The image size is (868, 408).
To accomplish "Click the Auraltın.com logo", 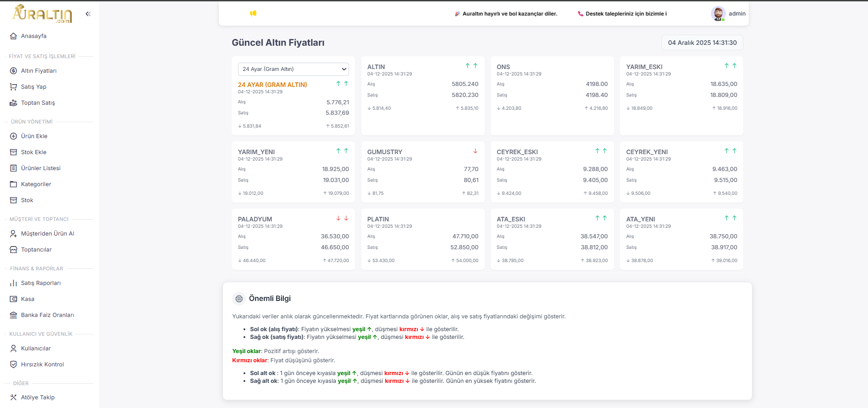I will click(42, 14).
